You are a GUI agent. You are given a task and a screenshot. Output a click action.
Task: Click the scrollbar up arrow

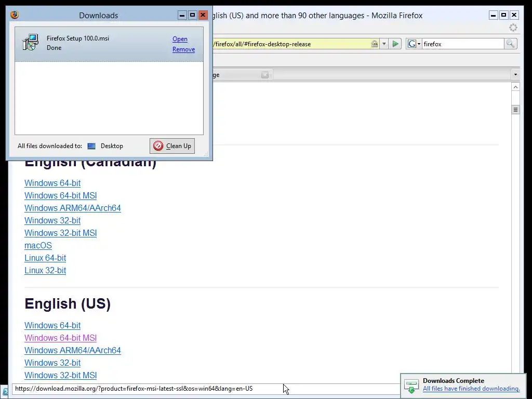pos(515,87)
